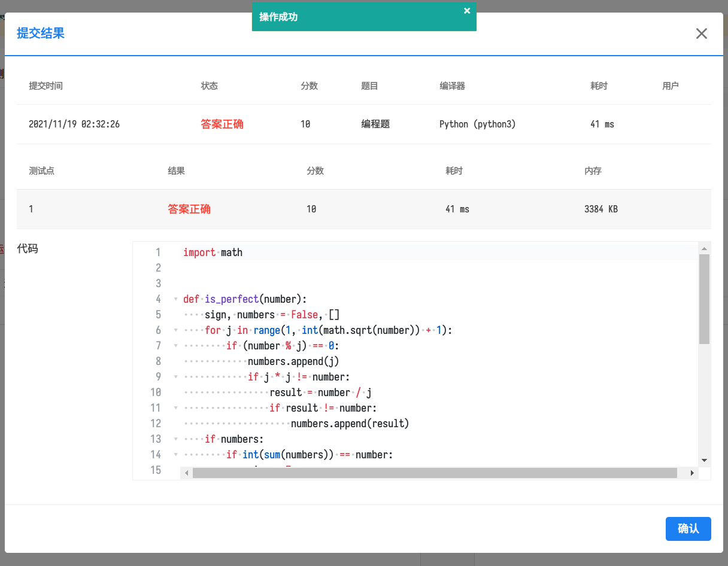Collapse the def is_perfect function fold arrow
The image size is (728, 566).
tap(175, 299)
